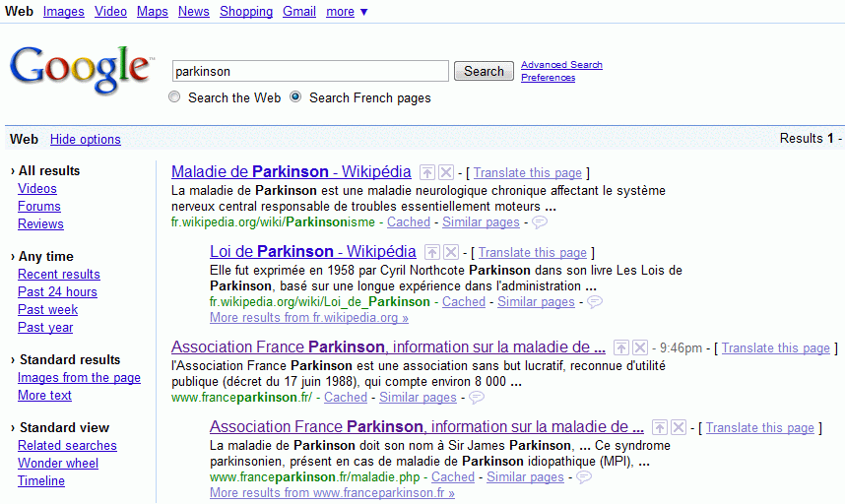Select the Search the Web radio button
Viewport: 845px width, 504px height.
[174, 96]
